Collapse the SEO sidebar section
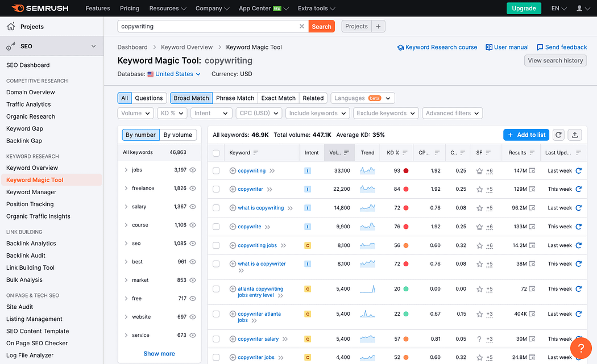 (x=93, y=46)
